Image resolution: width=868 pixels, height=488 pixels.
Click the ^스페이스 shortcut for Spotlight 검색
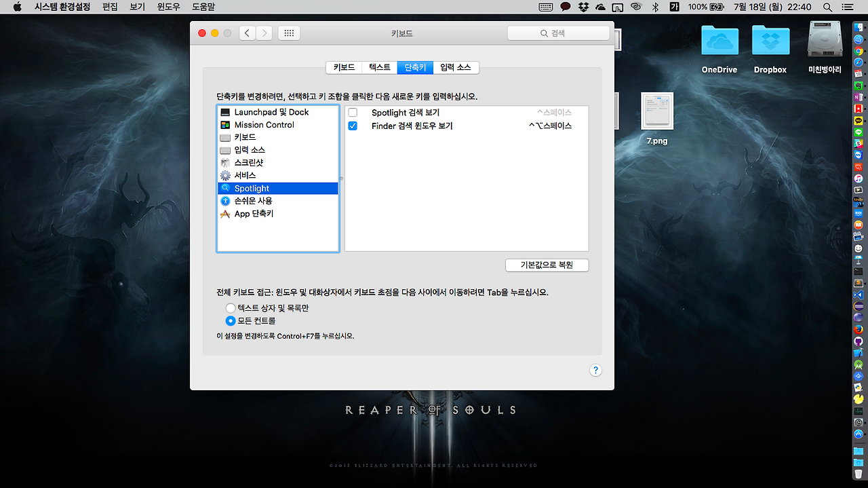(x=554, y=113)
